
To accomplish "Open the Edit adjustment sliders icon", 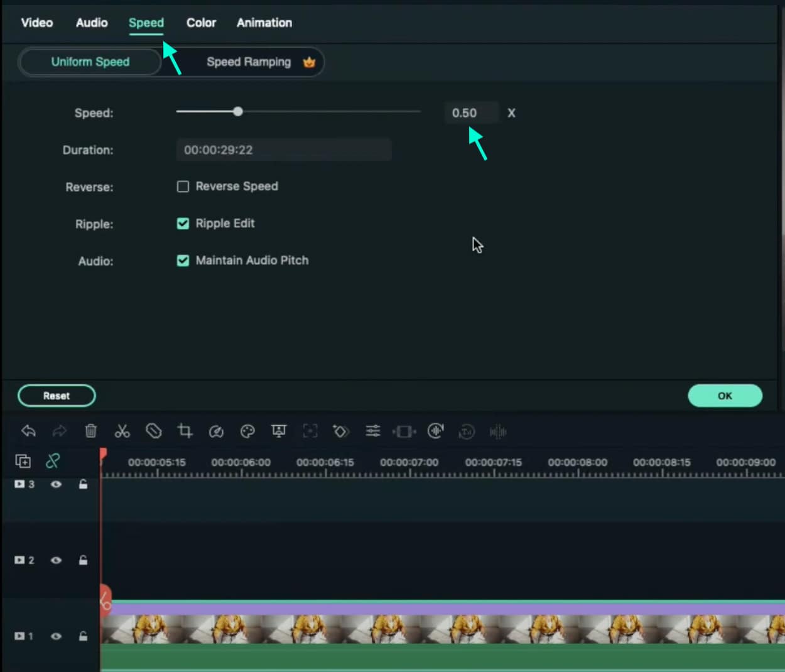I will point(373,431).
